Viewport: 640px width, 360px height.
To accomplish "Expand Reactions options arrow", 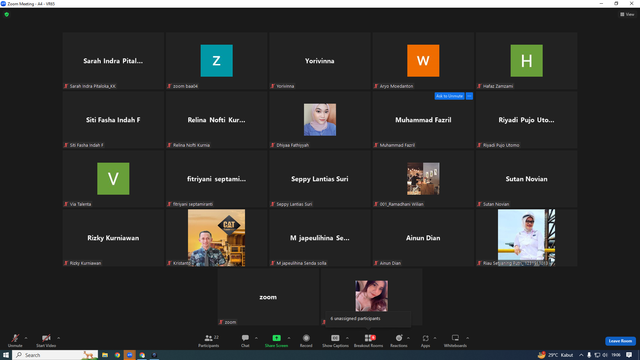I will coord(409,338).
